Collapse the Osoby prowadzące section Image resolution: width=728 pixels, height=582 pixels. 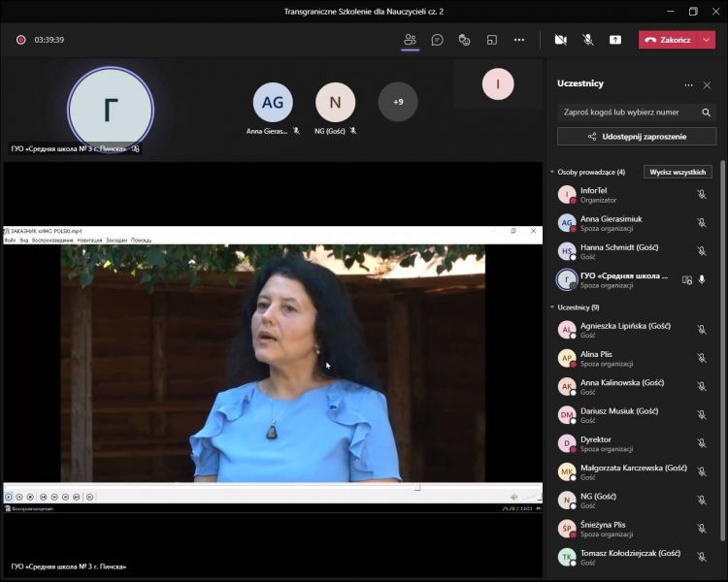552,172
